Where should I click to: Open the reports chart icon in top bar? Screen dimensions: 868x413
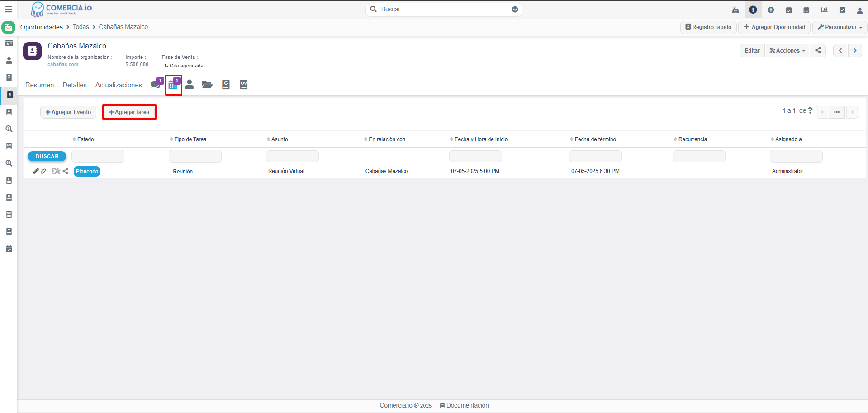tap(824, 10)
